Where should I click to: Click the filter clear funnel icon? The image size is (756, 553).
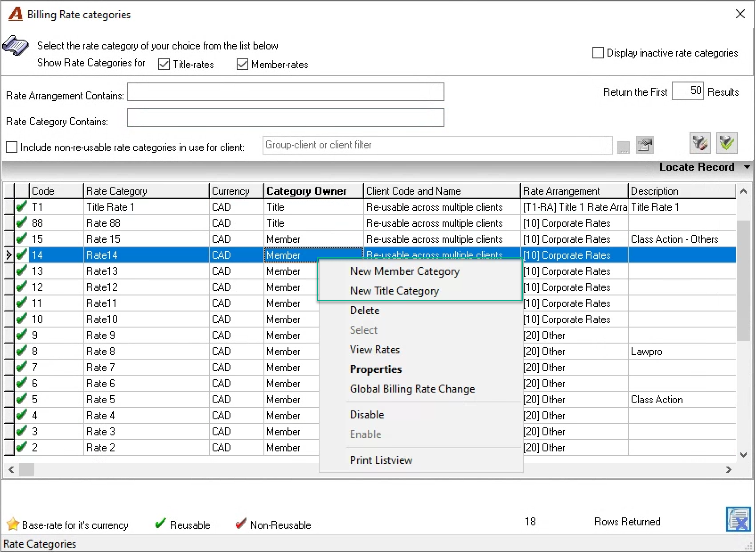coord(700,143)
